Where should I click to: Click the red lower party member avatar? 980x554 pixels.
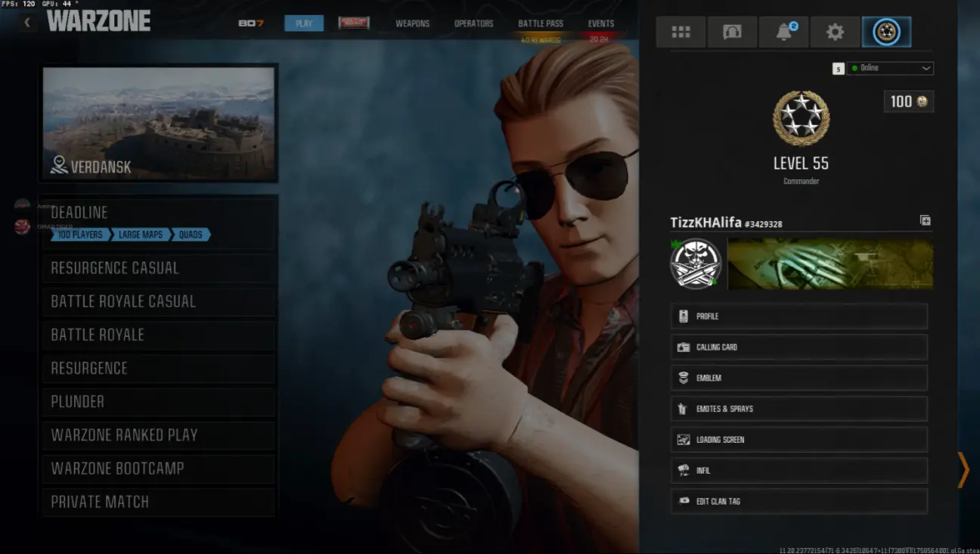(x=23, y=226)
